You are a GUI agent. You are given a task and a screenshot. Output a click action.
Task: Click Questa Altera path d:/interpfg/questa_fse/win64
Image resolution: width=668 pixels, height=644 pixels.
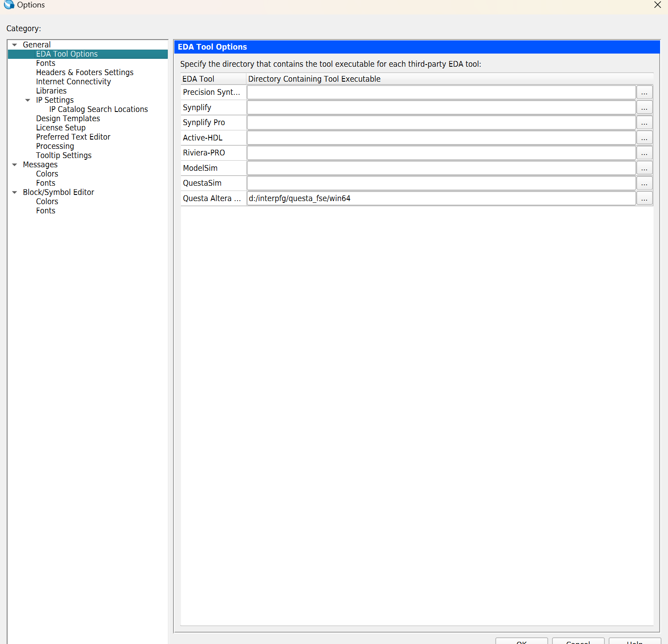click(441, 198)
